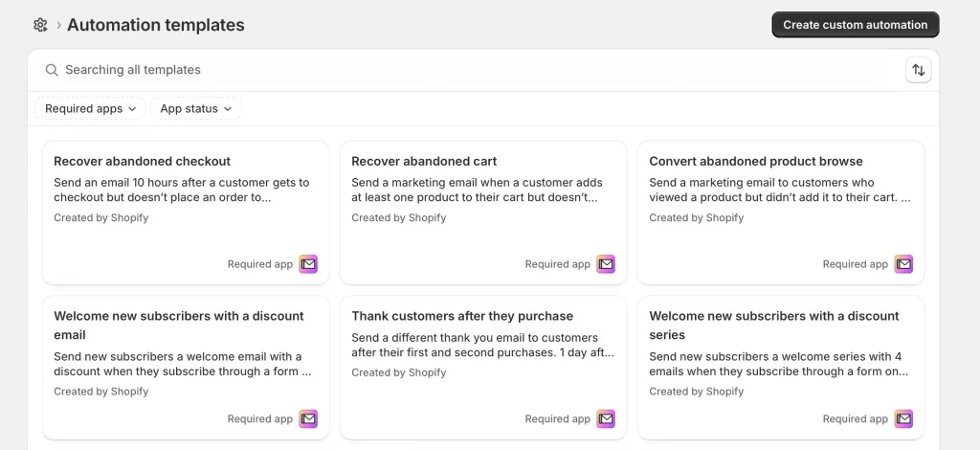Click email app icon on Convert abandoned product browse

point(903,264)
